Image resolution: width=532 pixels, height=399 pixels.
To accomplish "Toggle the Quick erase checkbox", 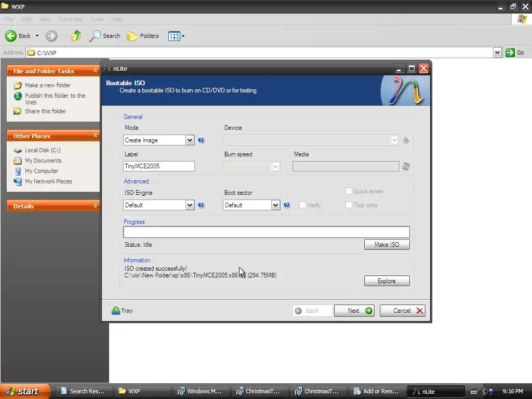I will click(349, 191).
